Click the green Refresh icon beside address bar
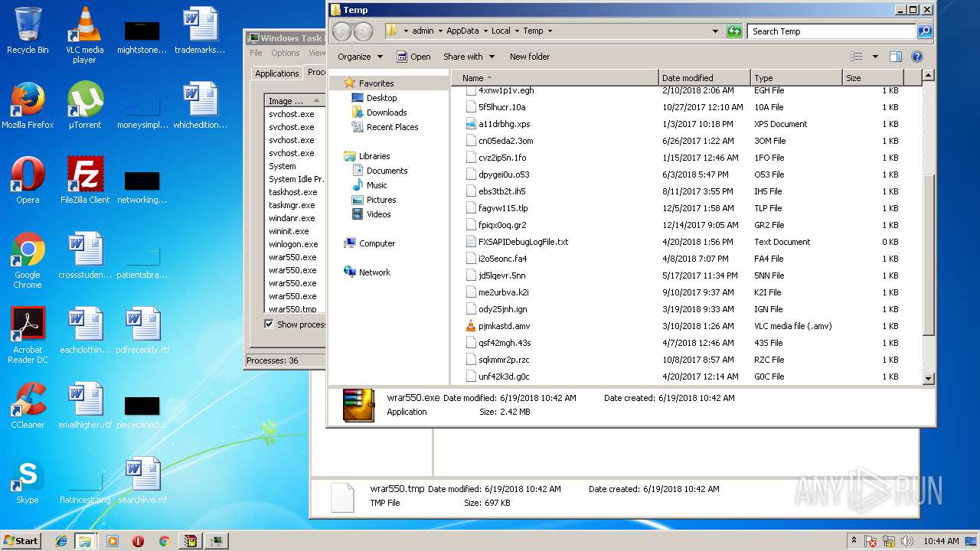Image resolution: width=980 pixels, height=551 pixels. (x=734, y=31)
